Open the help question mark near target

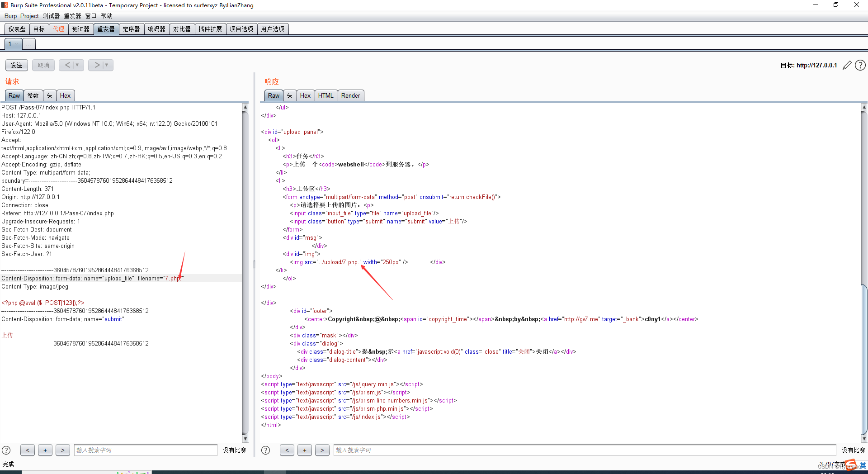(x=860, y=66)
